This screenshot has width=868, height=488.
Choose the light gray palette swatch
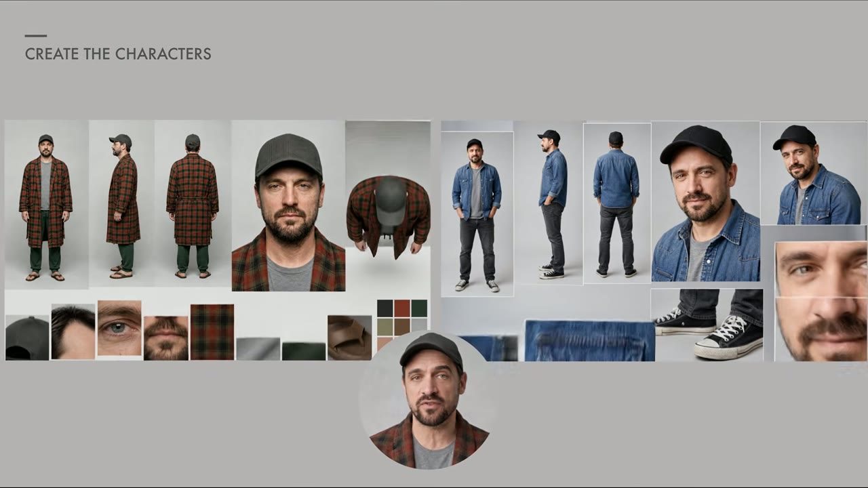[x=419, y=325]
